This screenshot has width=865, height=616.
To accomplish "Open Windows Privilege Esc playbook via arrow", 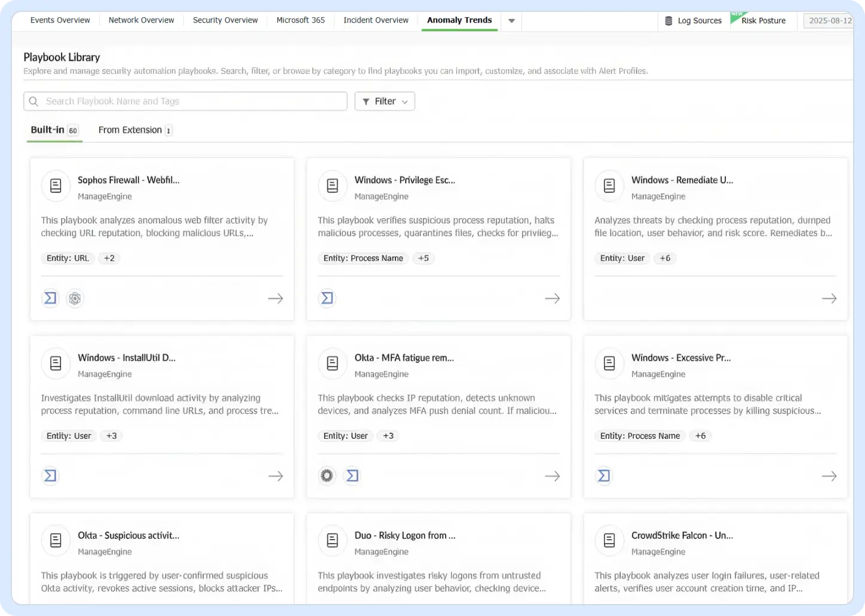I will (553, 298).
